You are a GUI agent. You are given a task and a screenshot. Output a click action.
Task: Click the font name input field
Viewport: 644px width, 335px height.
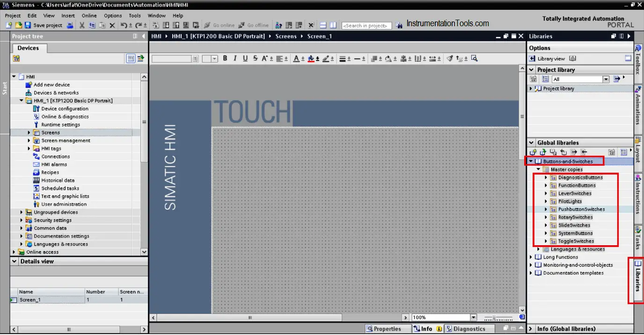(x=171, y=59)
